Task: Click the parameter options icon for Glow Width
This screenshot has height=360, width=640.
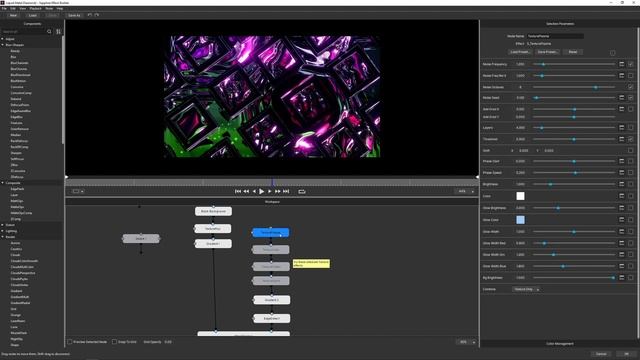Action: tap(622, 231)
